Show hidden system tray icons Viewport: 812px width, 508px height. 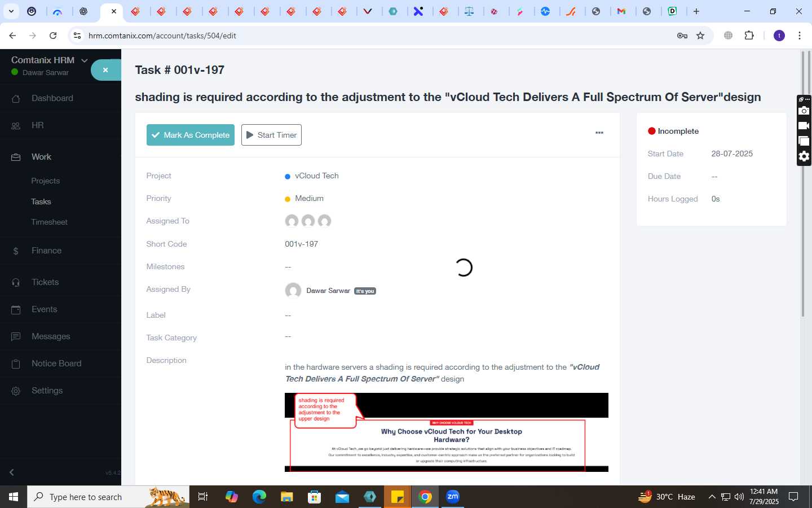(x=712, y=497)
